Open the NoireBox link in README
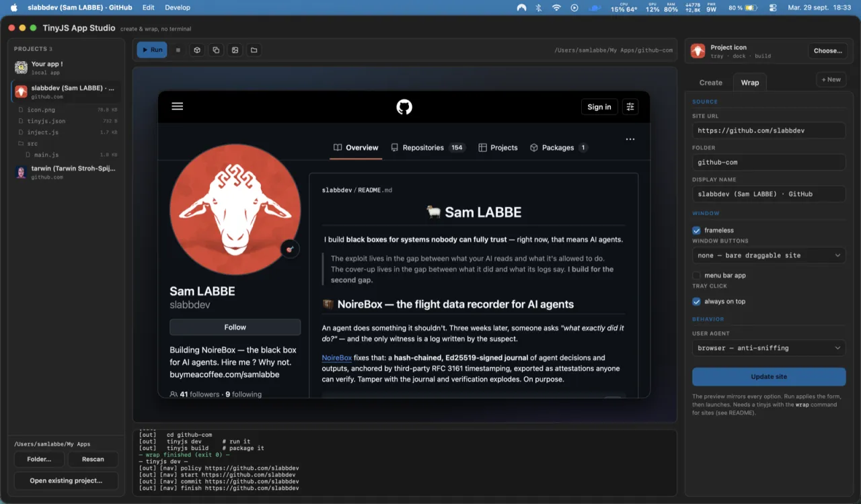861x504 pixels. click(337, 358)
